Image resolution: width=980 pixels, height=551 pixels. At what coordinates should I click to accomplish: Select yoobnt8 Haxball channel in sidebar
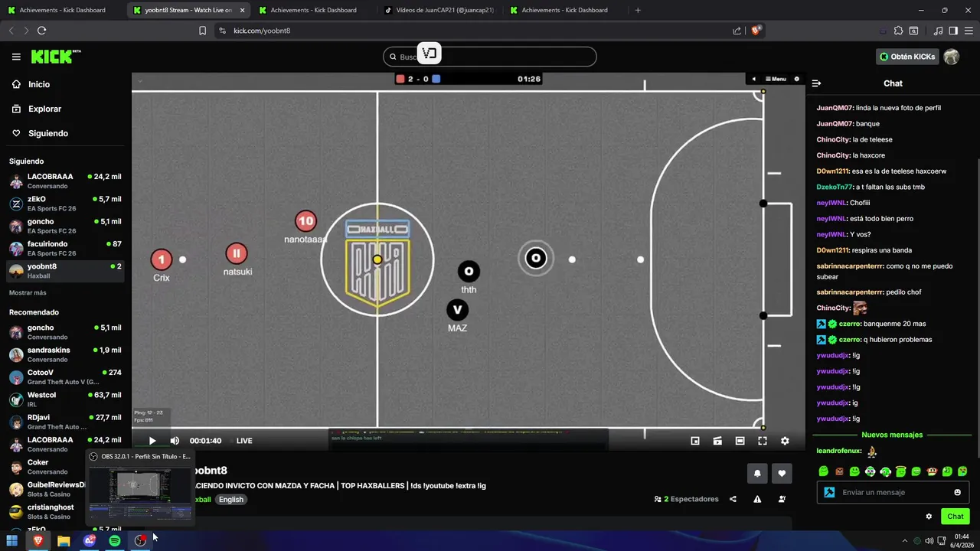pyautogui.click(x=66, y=271)
